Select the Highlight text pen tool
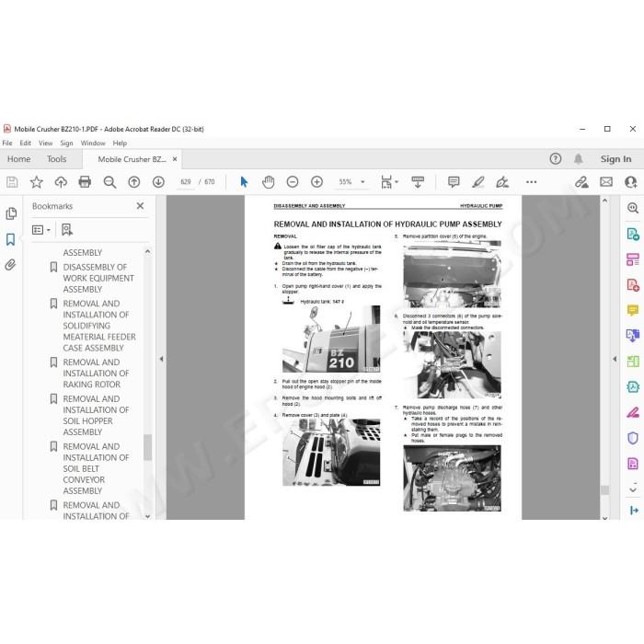This screenshot has width=644, height=644. coord(478,181)
